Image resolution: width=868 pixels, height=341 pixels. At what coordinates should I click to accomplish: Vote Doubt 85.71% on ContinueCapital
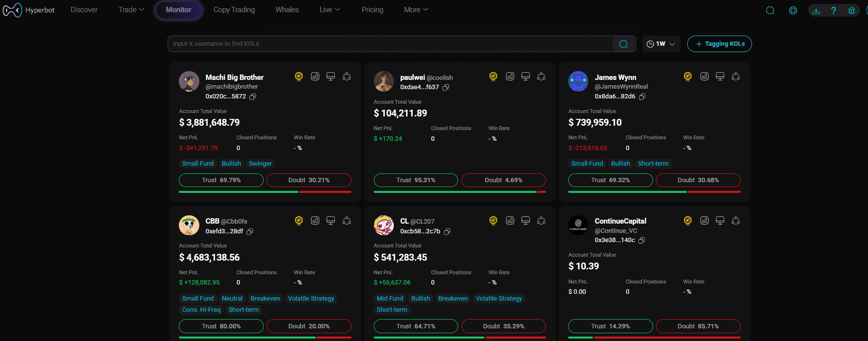click(x=697, y=326)
